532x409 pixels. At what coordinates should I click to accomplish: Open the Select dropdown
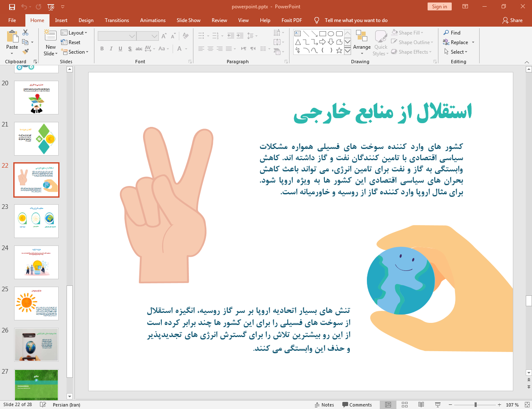click(456, 52)
